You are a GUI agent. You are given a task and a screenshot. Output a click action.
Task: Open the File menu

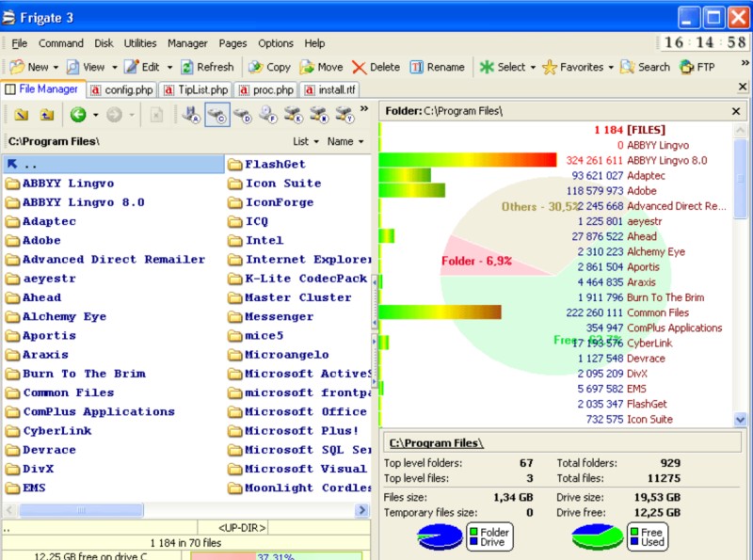pyautogui.click(x=19, y=43)
